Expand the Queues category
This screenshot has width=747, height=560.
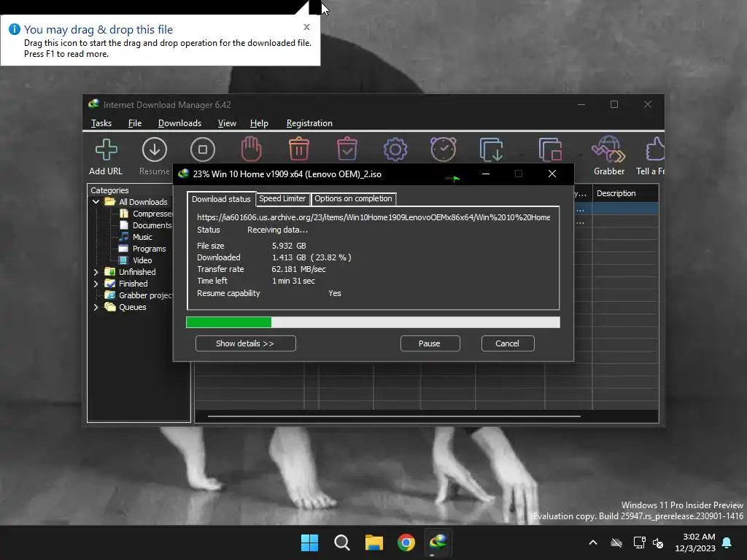pos(96,307)
